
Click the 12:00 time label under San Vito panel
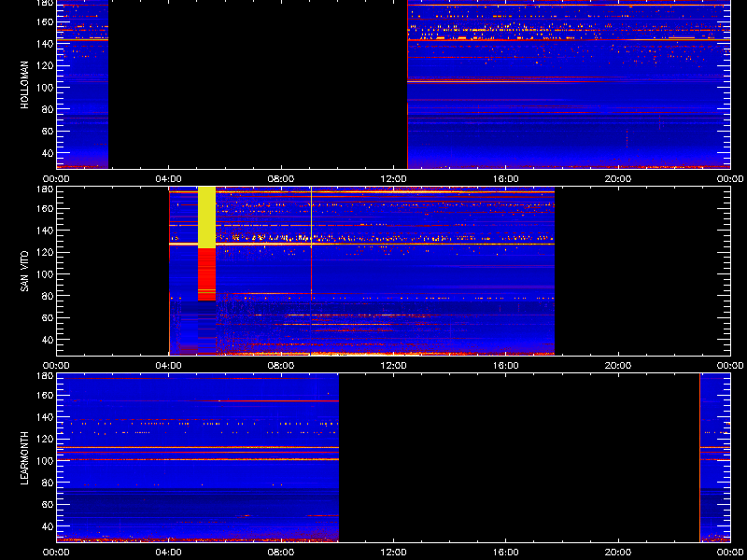point(393,366)
